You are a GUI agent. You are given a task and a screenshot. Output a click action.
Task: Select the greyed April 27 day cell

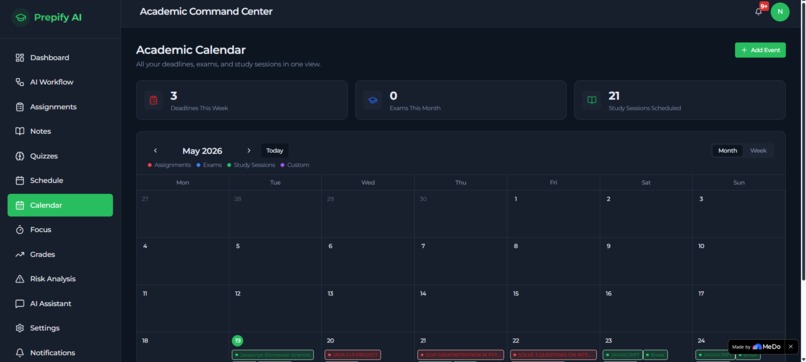click(x=182, y=214)
